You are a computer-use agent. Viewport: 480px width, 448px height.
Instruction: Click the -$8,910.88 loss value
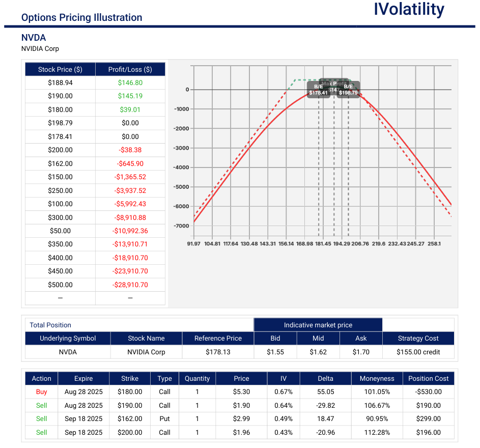tap(130, 217)
